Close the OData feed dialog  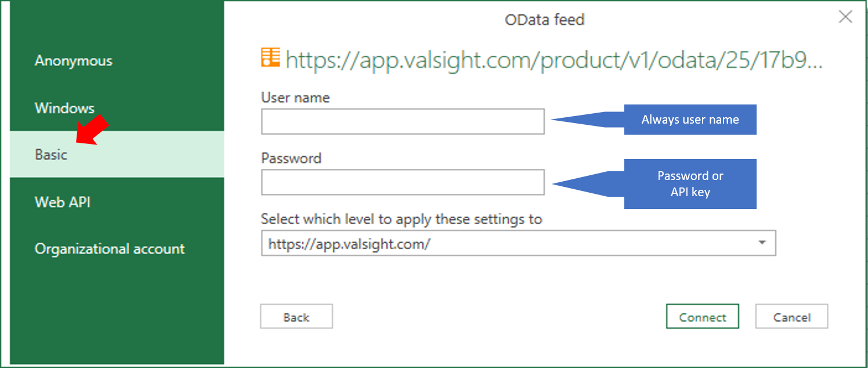[x=845, y=17]
